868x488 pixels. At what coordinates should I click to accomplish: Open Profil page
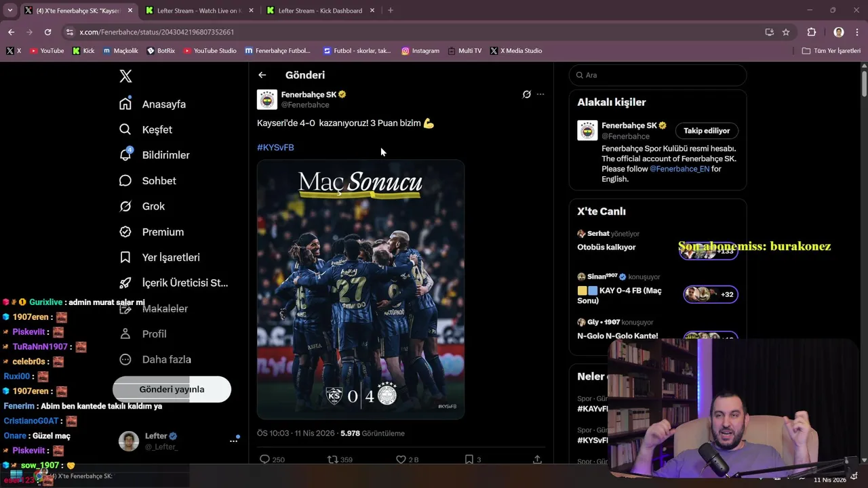(x=143, y=334)
